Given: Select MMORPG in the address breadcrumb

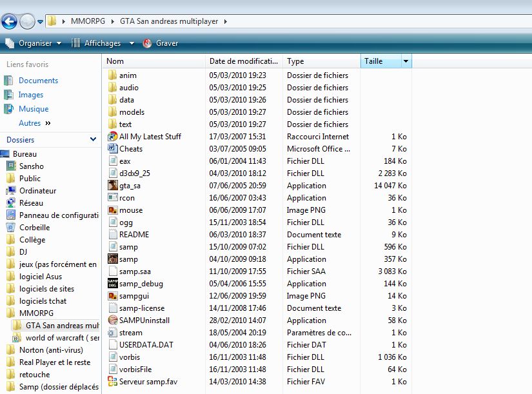Looking at the screenshot, I should [88, 21].
